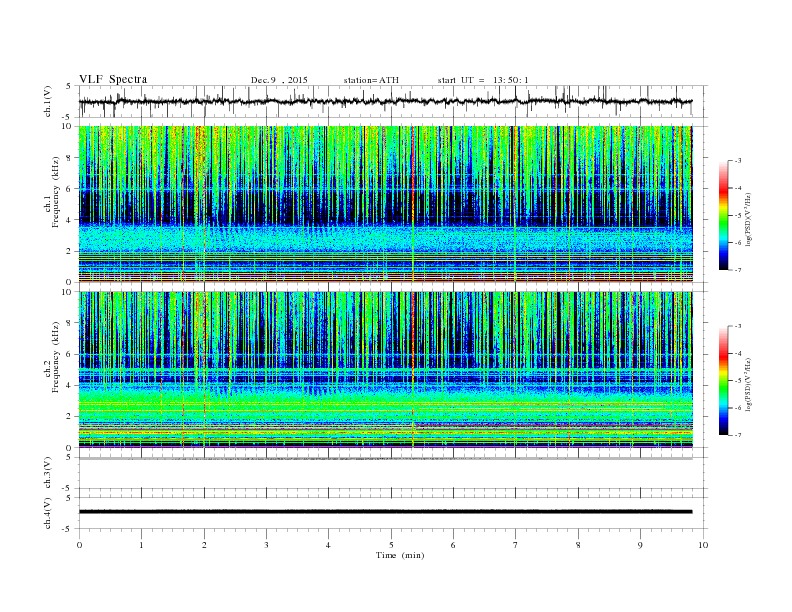Click inside the ch.2 spectrogram panel
792x612 pixels.
coord(385,370)
